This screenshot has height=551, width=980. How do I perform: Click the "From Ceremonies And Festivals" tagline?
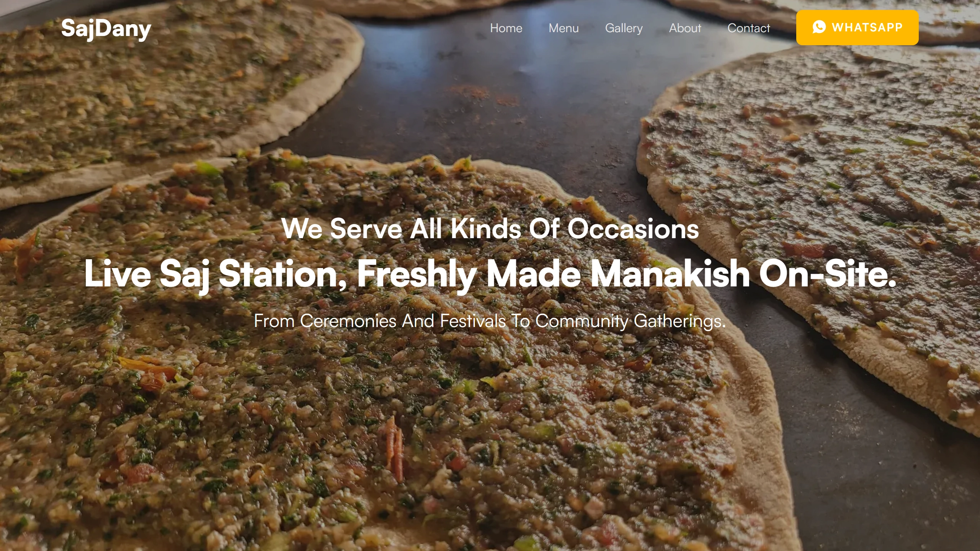tap(380, 321)
